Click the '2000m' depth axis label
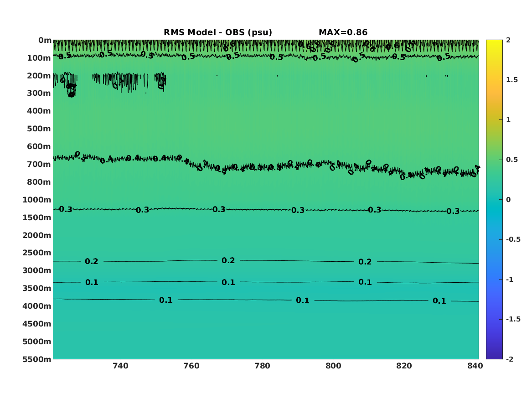Viewport: 532px width, 399px height. tap(37, 235)
